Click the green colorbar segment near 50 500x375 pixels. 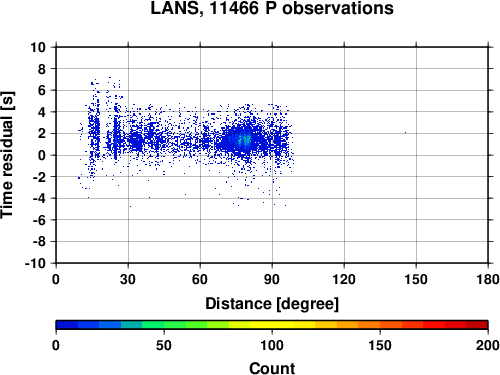pos(164,325)
